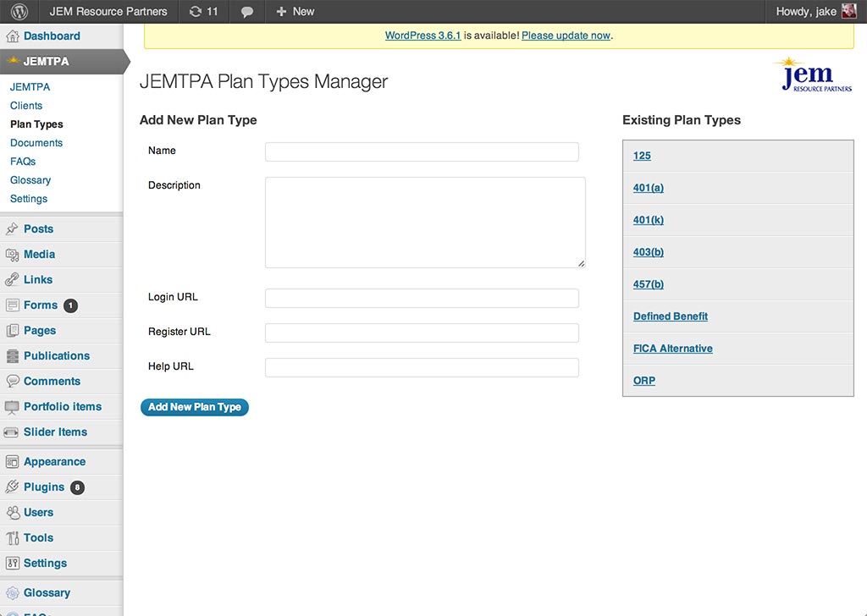867x616 pixels.
Task: Open the Slider Items menu
Action: 55,432
